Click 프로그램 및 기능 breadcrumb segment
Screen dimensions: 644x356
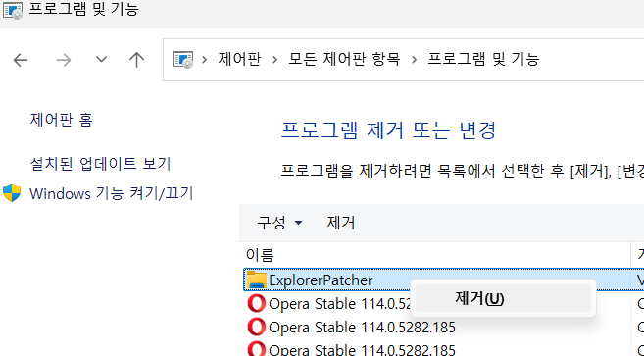click(483, 59)
